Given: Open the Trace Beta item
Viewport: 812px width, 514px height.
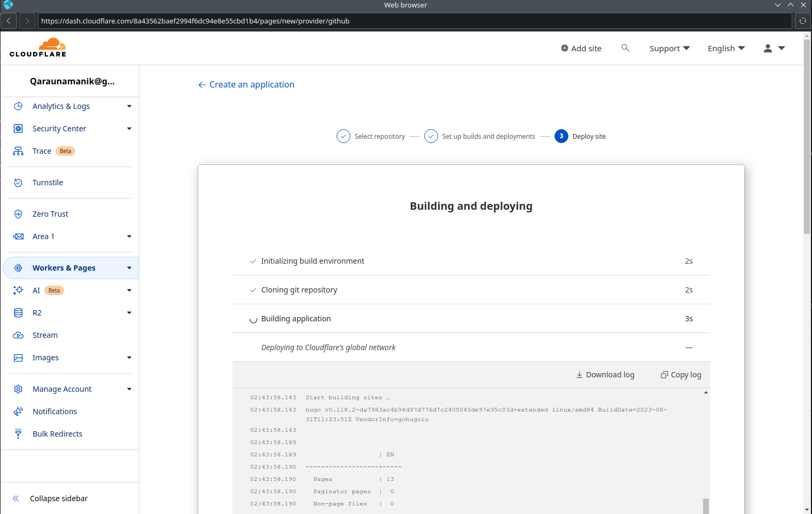Looking at the screenshot, I should 42,151.
